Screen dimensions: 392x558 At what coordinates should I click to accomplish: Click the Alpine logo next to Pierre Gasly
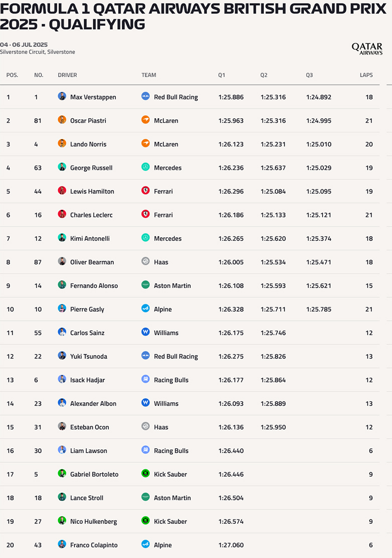coord(145,308)
